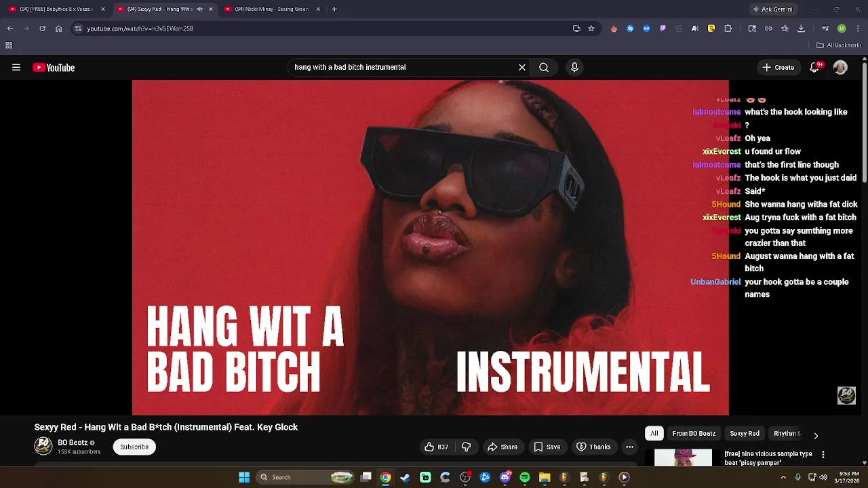Reload the page with the refresh icon
Screen dimensions: 868x488
tap(42, 28)
